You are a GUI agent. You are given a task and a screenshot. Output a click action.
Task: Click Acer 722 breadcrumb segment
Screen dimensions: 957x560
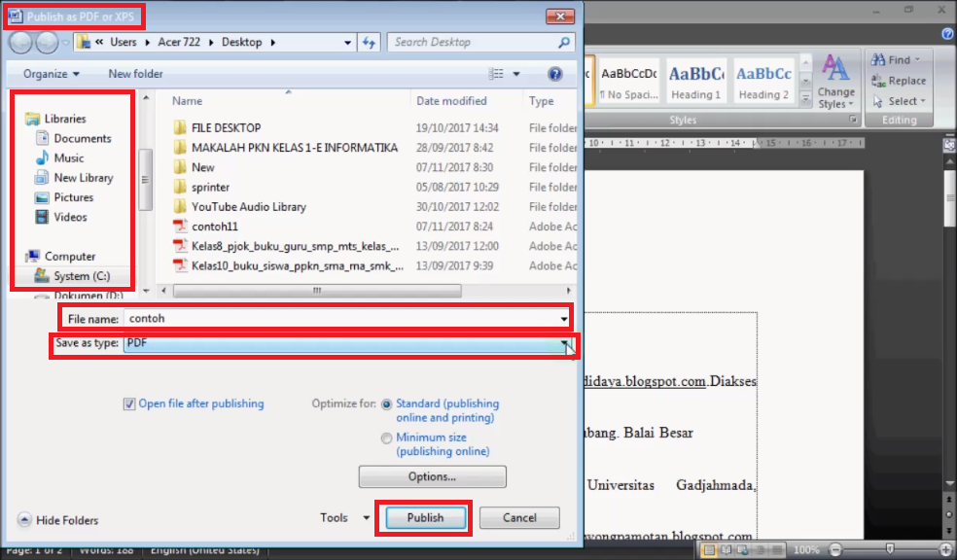(179, 42)
